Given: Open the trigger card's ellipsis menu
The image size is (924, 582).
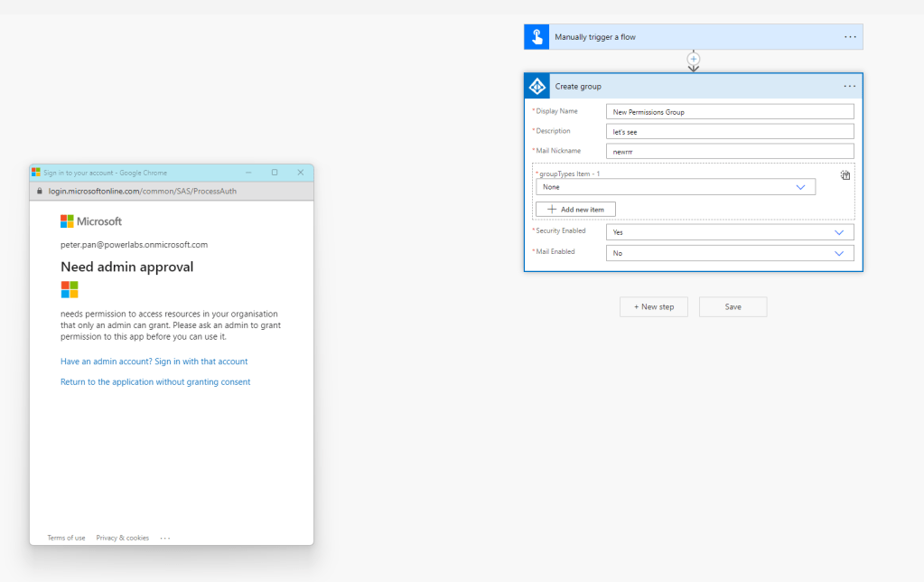Looking at the screenshot, I should pyautogui.click(x=849, y=37).
